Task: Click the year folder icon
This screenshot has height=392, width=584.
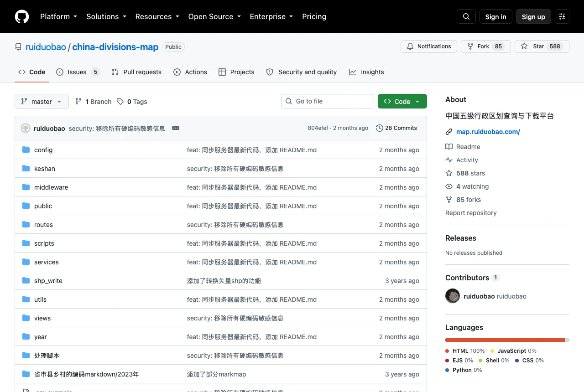Action: 26,336
